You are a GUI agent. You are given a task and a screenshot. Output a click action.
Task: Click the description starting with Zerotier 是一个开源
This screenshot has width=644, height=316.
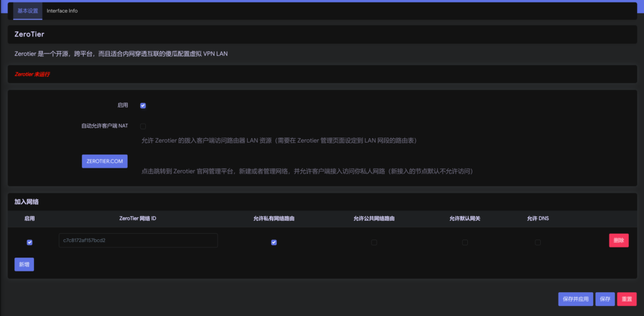pos(121,54)
